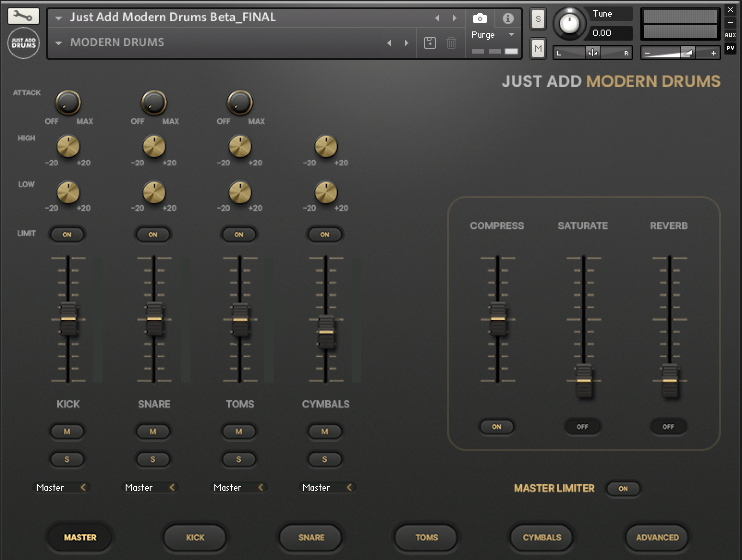Delete the snapshot with the trash icon
742x560 pixels.
(451, 43)
